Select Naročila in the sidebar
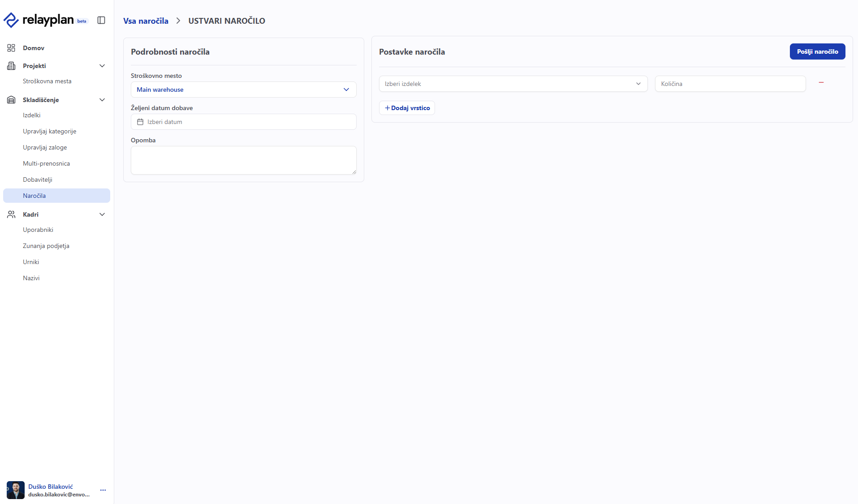 [56, 196]
